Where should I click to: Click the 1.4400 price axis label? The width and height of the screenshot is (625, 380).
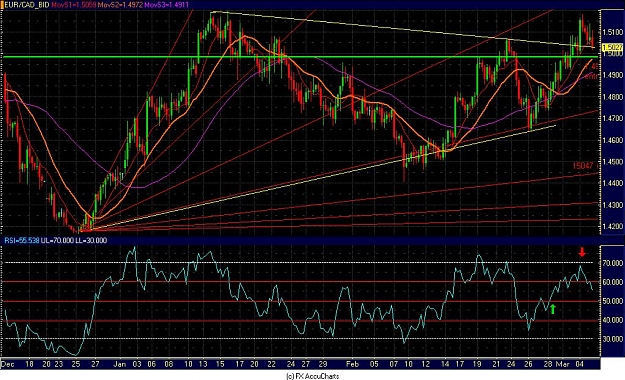pyautogui.click(x=613, y=183)
